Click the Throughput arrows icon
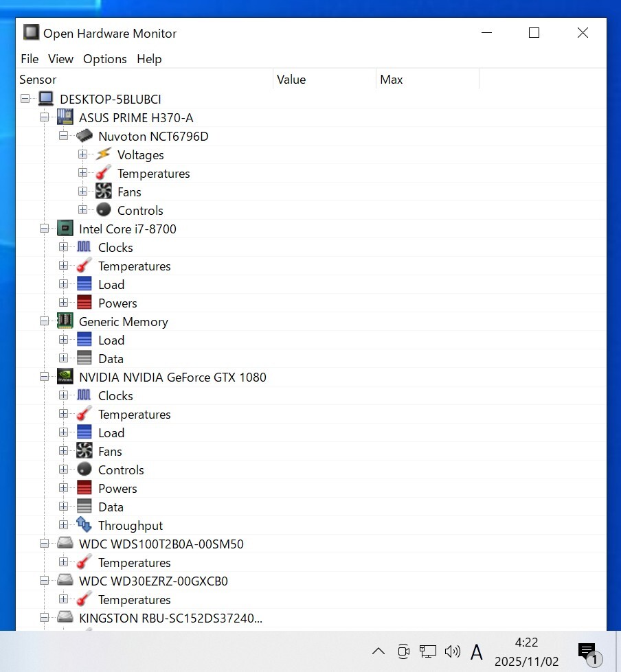This screenshot has height=672, width=621. 84,524
